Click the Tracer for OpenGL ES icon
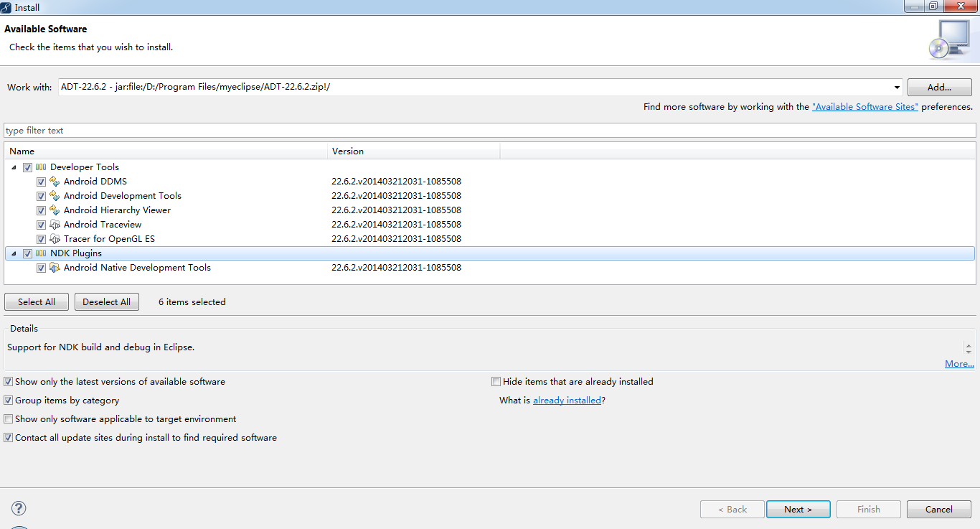The image size is (980, 529). coord(55,239)
